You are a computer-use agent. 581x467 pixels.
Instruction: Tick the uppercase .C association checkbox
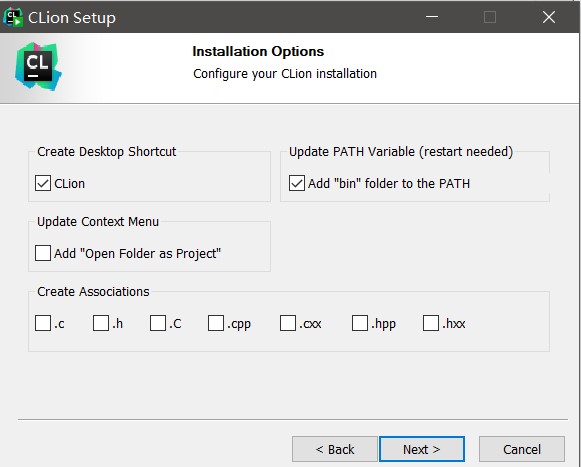point(158,323)
